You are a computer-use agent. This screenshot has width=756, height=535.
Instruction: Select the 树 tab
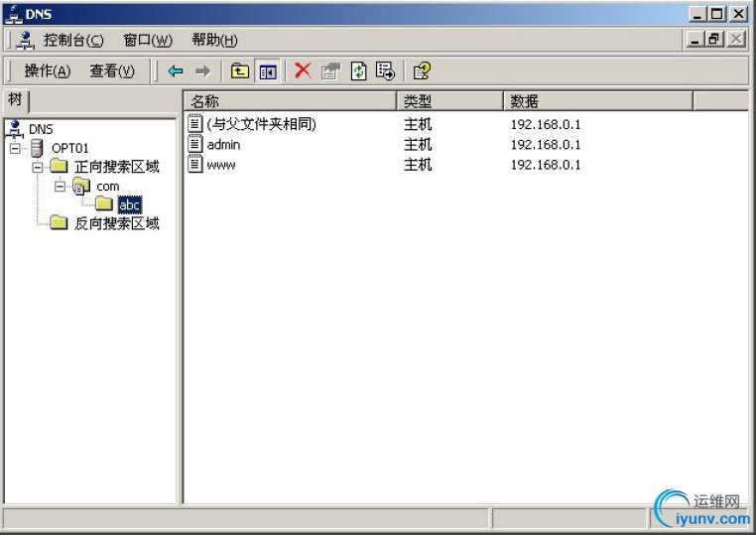click(16, 100)
